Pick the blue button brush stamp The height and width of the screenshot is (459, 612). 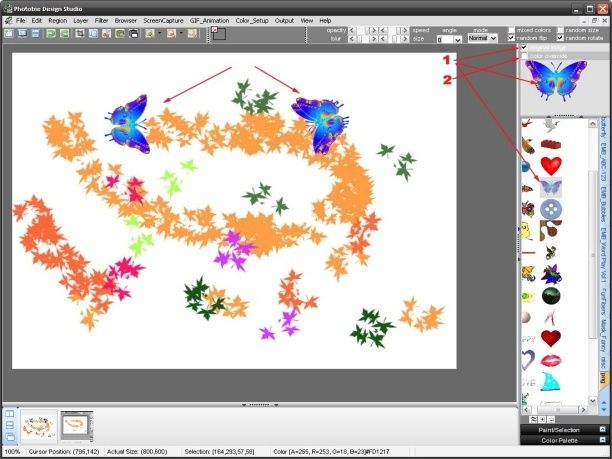click(x=551, y=209)
